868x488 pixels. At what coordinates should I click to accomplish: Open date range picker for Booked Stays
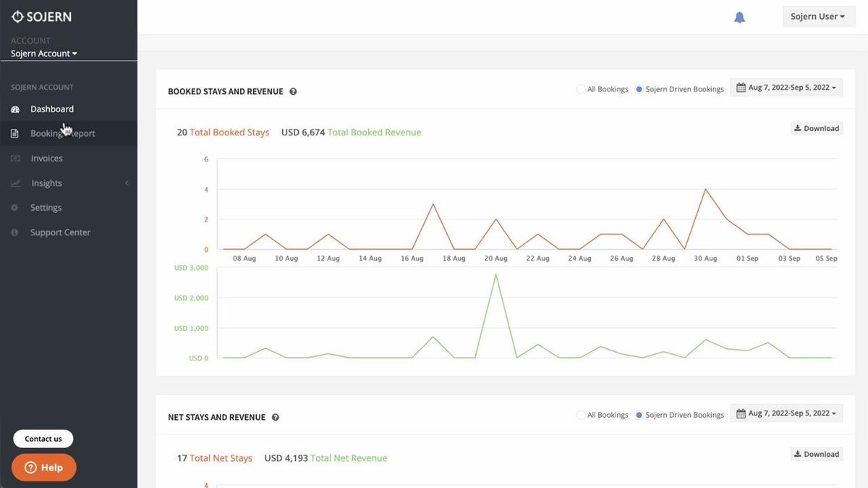(x=786, y=88)
